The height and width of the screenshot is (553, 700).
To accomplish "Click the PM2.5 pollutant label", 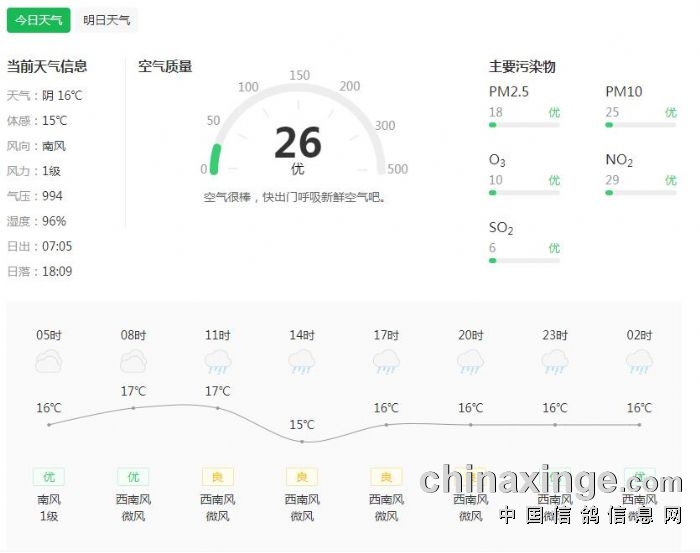I will 508,91.
